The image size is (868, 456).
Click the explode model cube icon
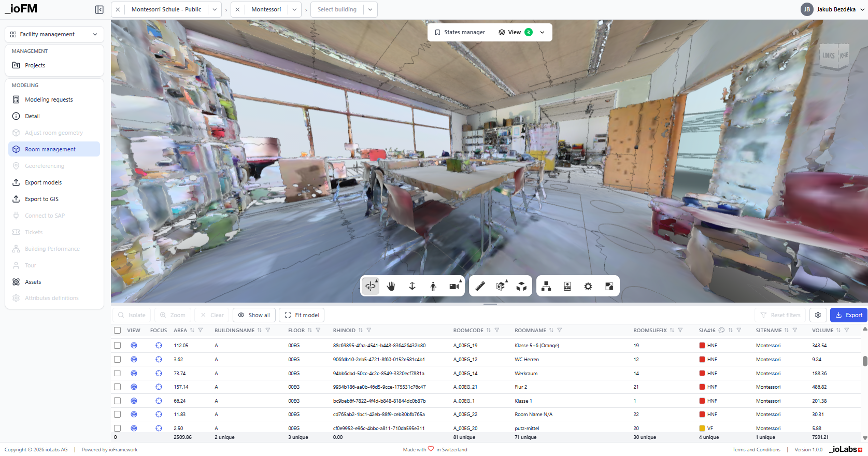[522, 286]
